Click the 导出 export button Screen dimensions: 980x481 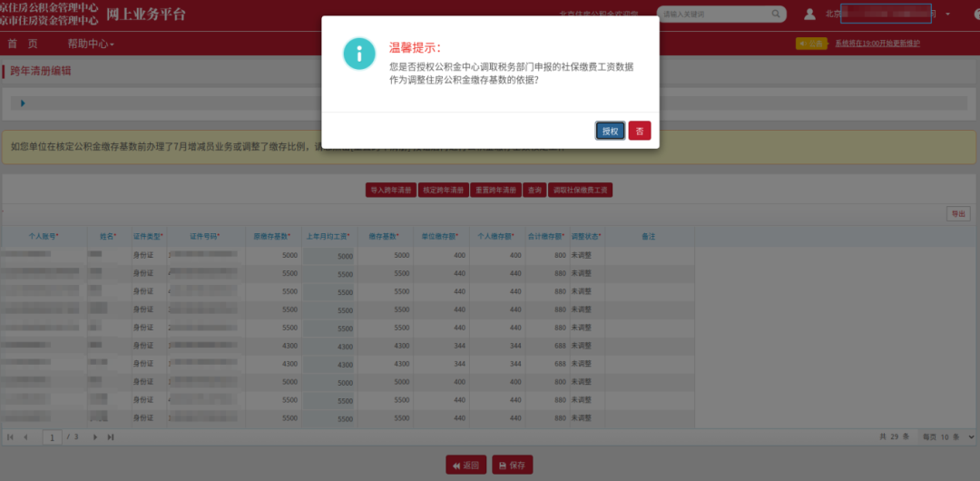[x=958, y=214]
